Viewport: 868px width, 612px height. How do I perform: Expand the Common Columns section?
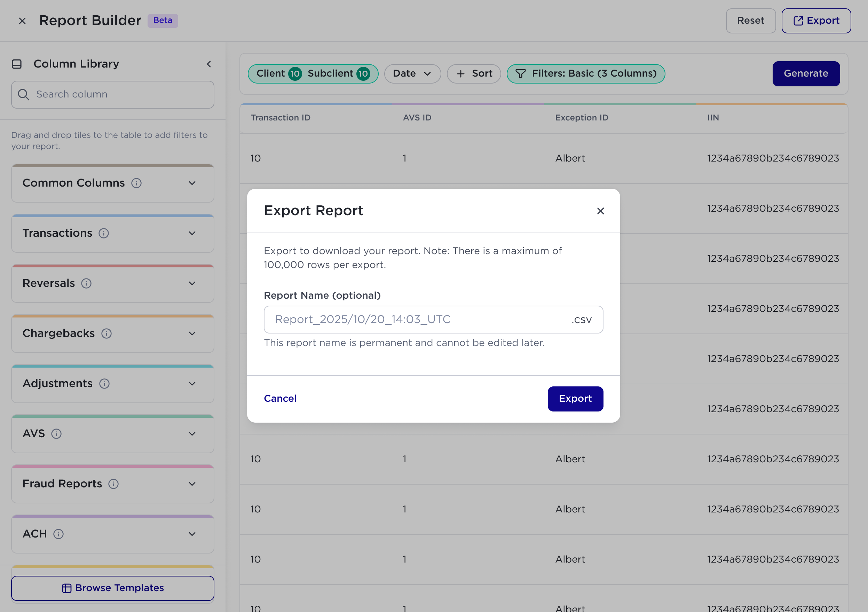[113, 183]
